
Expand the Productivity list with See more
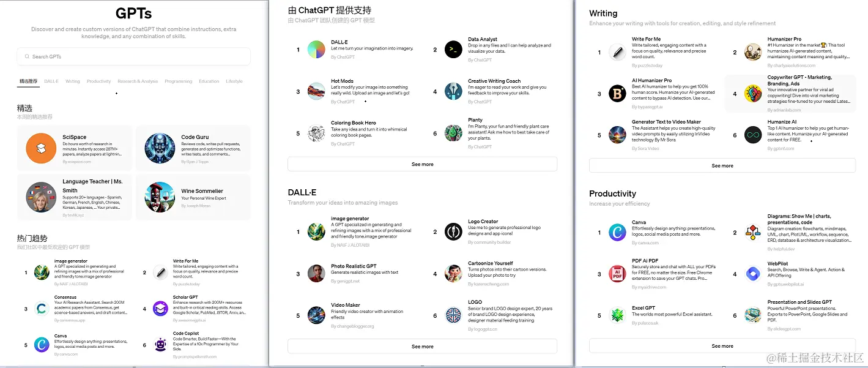[x=722, y=346]
